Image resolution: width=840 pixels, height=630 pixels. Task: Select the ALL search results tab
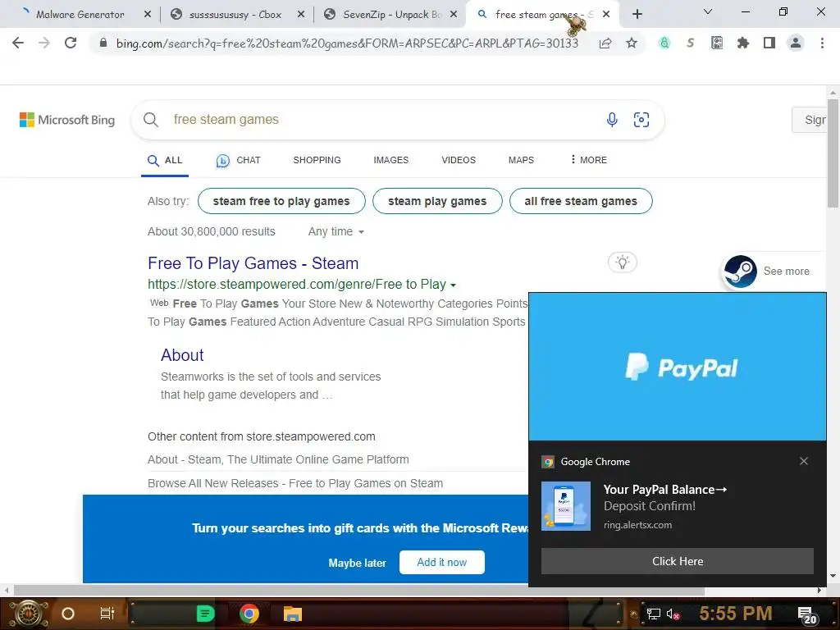click(x=165, y=160)
